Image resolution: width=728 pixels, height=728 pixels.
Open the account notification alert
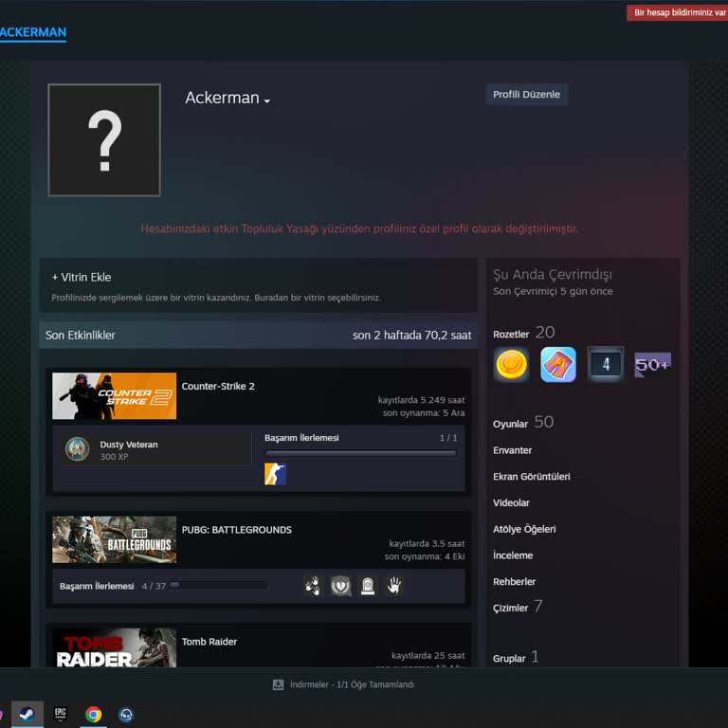coord(678,12)
